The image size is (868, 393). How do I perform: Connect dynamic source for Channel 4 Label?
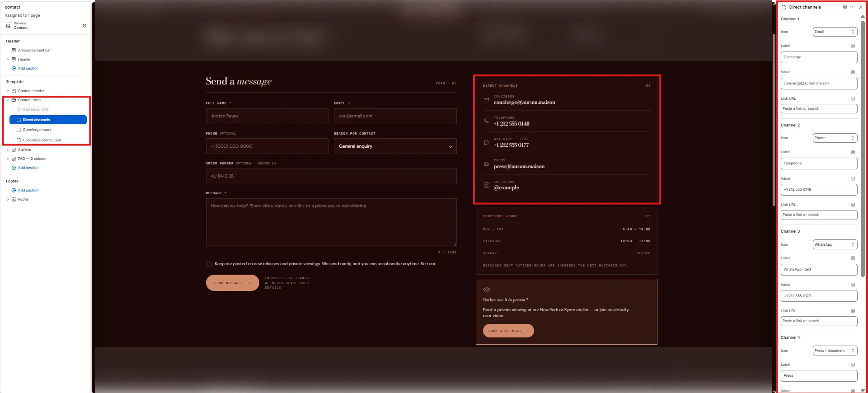853,365
